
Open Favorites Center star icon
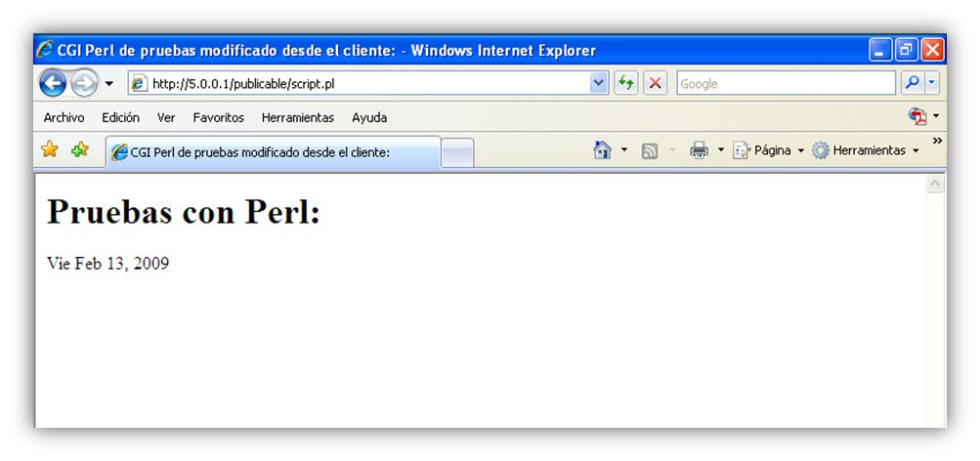[x=50, y=149]
